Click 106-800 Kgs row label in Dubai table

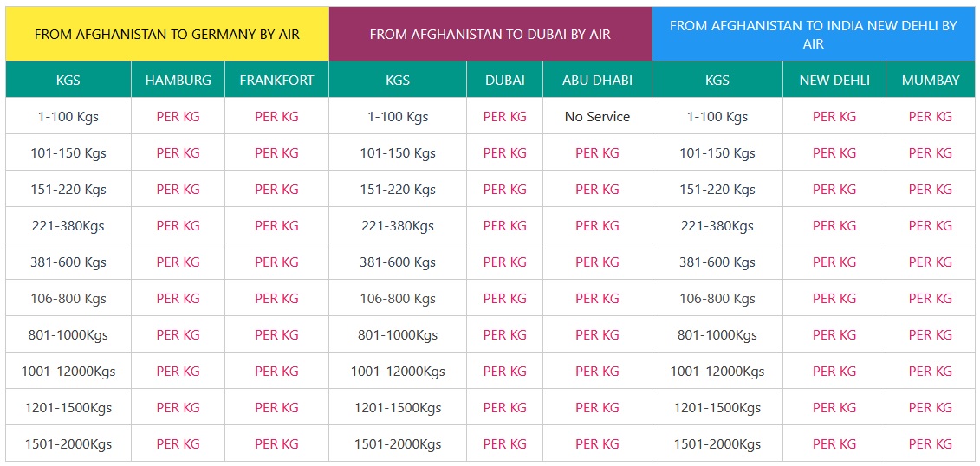(398, 299)
